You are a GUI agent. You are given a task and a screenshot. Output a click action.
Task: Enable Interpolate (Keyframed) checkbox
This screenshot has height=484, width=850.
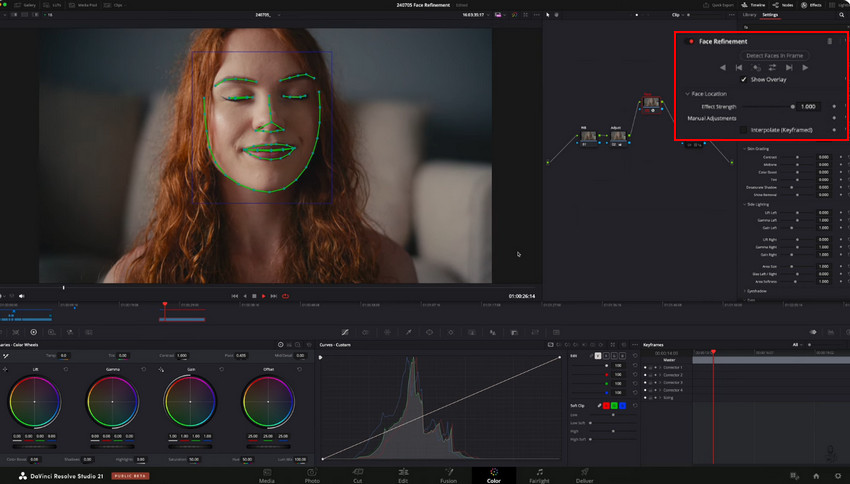743,130
